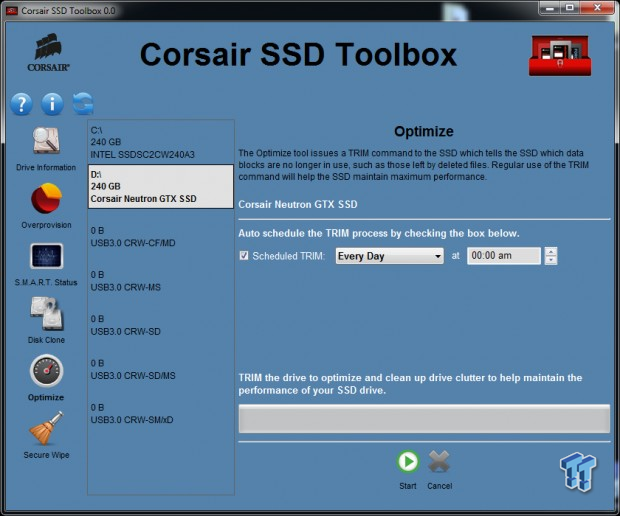Screen dimensions: 620x516
Task: Open the About info icon
Action: tap(52, 104)
